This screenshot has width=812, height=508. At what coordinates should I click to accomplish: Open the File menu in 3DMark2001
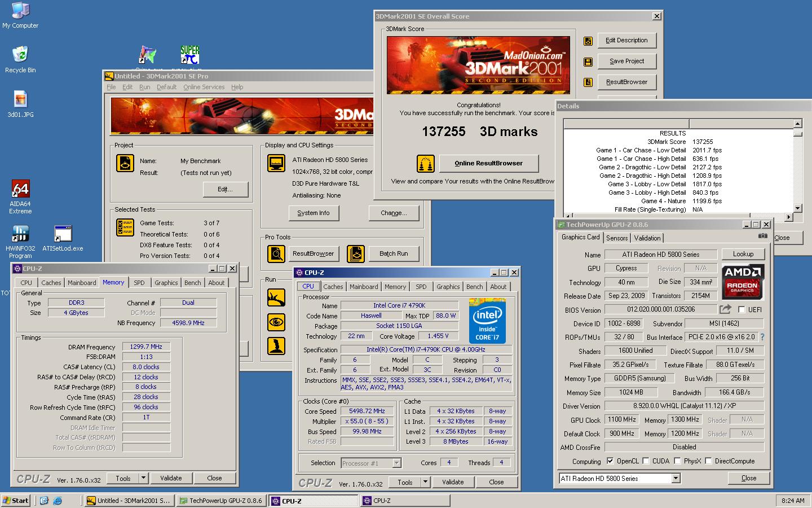pyautogui.click(x=111, y=87)
